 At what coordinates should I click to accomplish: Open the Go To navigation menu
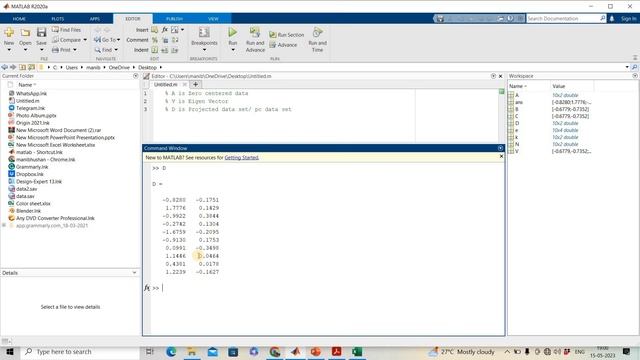(107, 40)
